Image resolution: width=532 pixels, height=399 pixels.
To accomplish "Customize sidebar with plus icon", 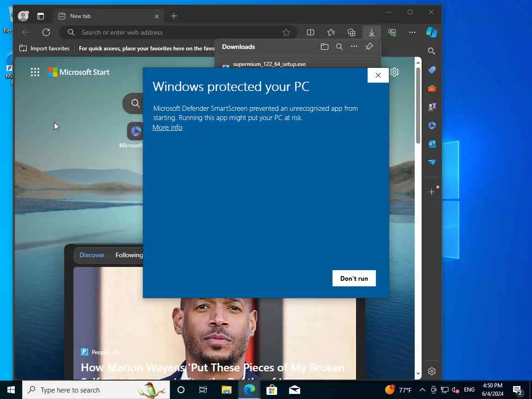I will coord(432,192).
